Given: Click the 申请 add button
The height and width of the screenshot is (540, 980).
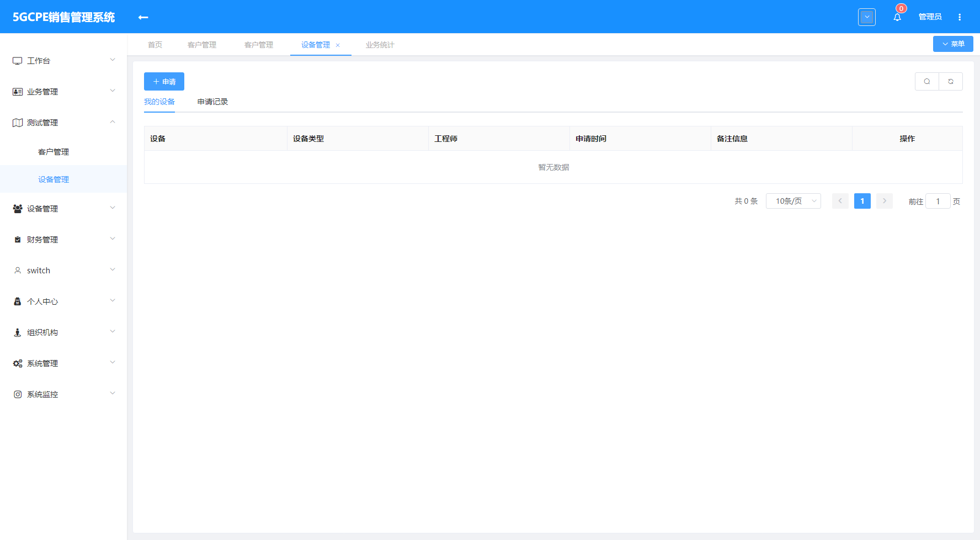Looking at the screenshot, I should pyautogui.click(x=164, y=81).
